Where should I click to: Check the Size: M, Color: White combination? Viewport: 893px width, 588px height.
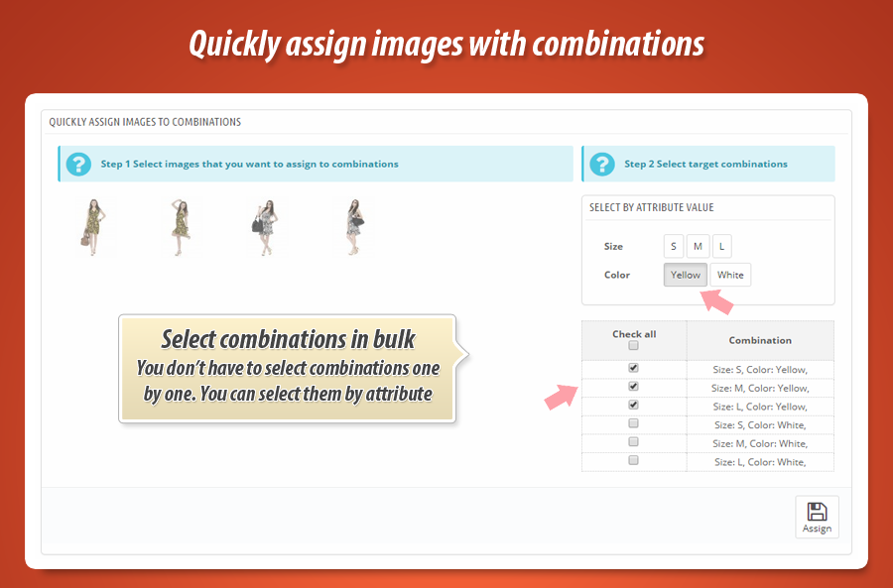(634, 442)
